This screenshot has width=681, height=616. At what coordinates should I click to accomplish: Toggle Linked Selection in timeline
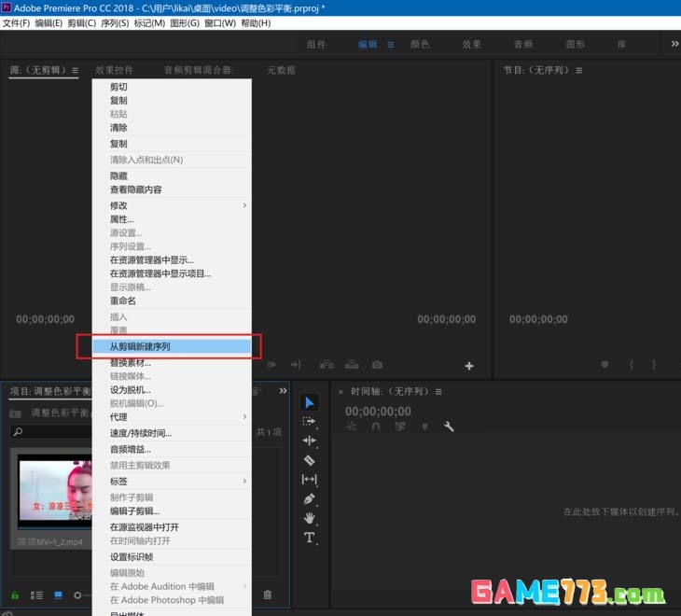pos(400,427)
